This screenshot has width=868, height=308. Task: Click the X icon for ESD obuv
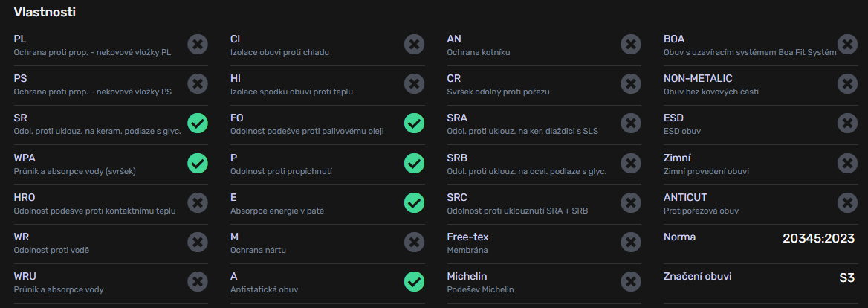pos(847,123)
